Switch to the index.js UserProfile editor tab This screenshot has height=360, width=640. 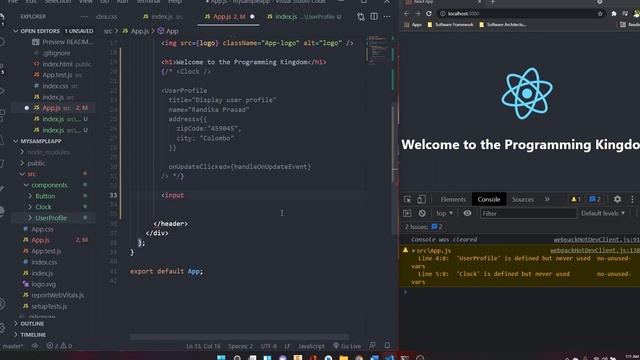[304, 17]
